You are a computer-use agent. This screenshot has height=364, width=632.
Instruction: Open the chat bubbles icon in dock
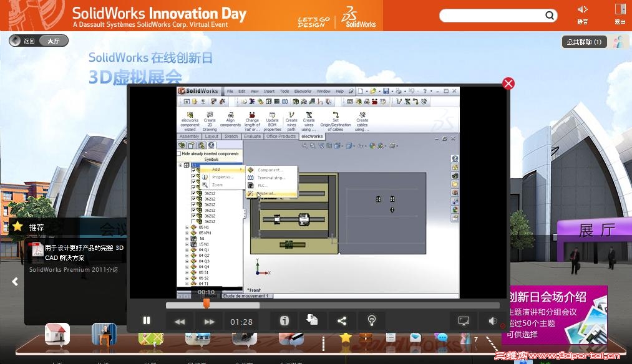pyautogui.click(x=440, y=337)
